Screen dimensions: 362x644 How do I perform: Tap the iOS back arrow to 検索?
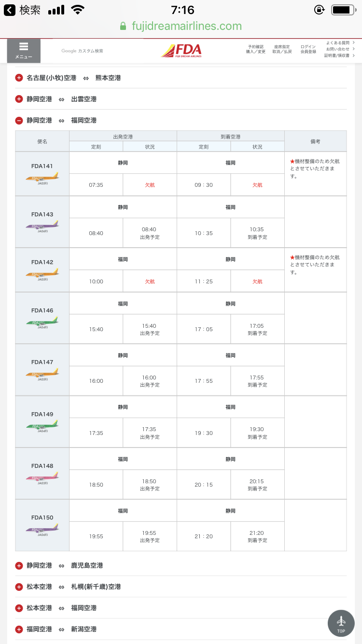[x=10, y=10]
